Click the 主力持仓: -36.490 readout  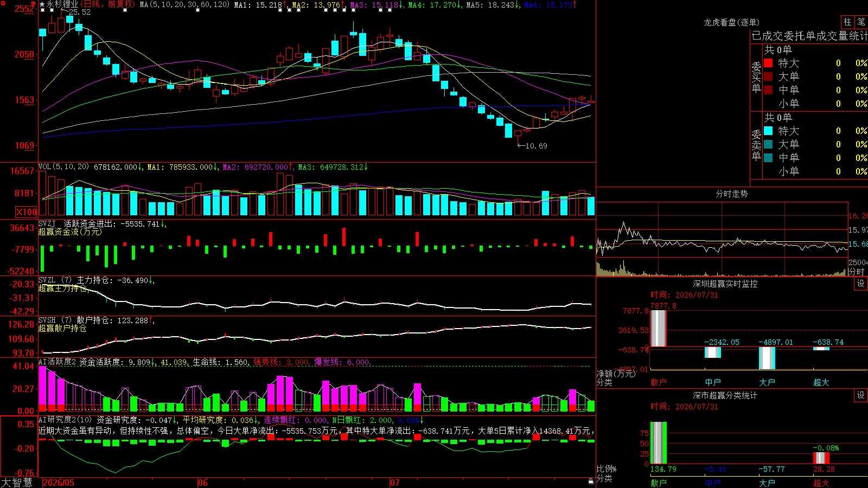(113, 280)
